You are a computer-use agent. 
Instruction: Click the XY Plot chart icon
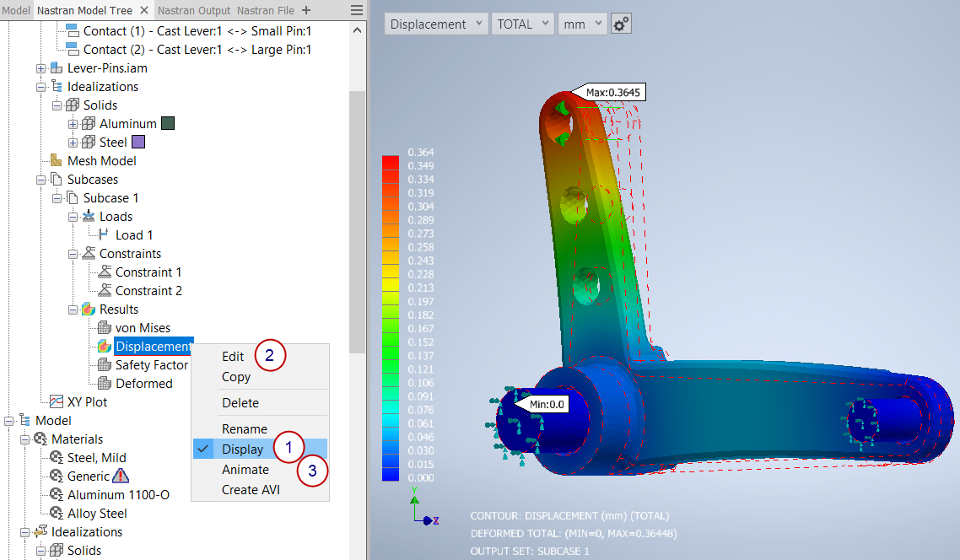pos(57,401)
